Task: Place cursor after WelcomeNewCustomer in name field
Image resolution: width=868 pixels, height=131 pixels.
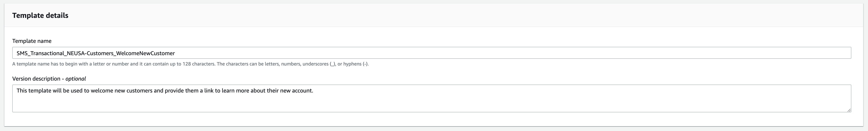Action: click(x=175, y=53)
